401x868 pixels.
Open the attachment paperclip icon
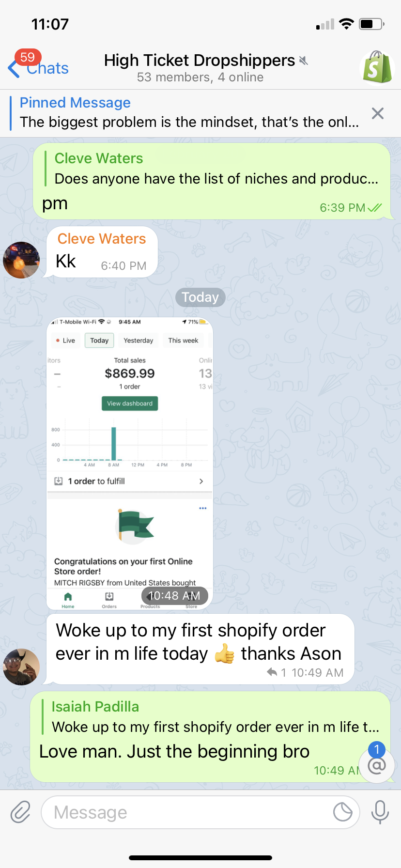click(x=20, y=812)
